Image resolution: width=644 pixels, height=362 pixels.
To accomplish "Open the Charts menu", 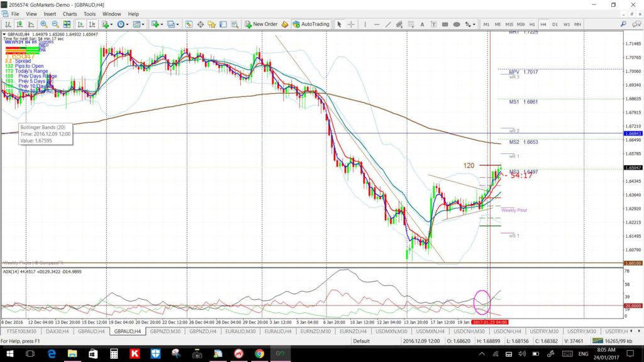I will coord(69,14).
